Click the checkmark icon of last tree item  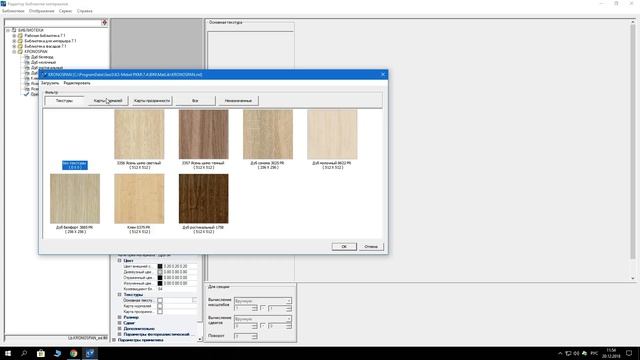27,94
